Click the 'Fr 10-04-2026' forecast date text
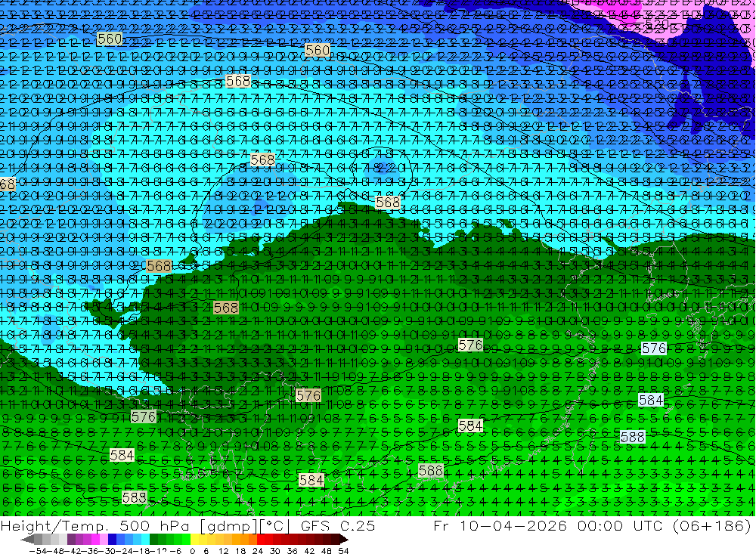Image resolution: width=756 pixels, height=554 pixels. pyautogui.click(x=500, y=526)
